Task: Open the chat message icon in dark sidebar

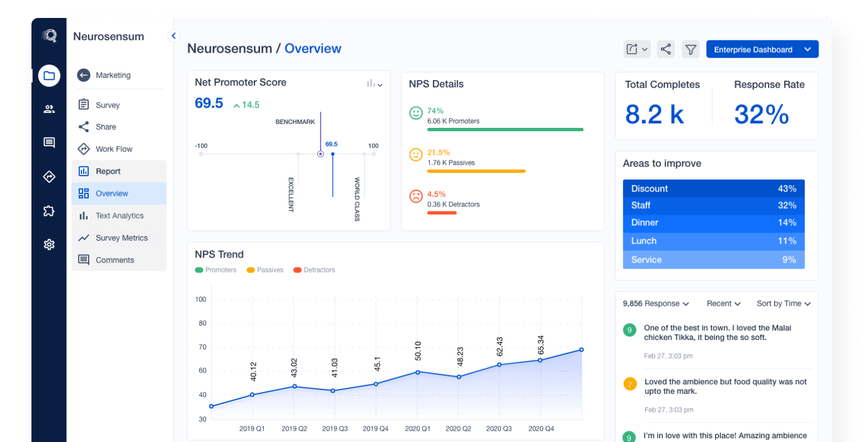Action: (49, 142)
